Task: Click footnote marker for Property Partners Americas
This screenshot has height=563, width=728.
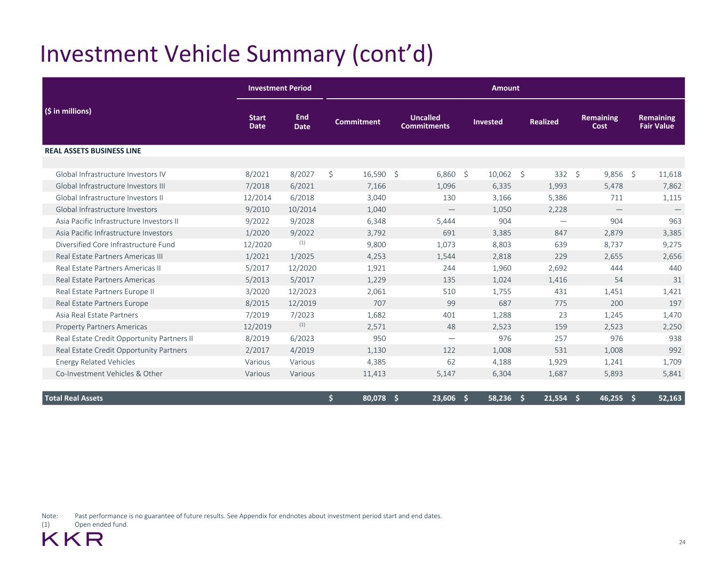Action: [x=302, y=324]
